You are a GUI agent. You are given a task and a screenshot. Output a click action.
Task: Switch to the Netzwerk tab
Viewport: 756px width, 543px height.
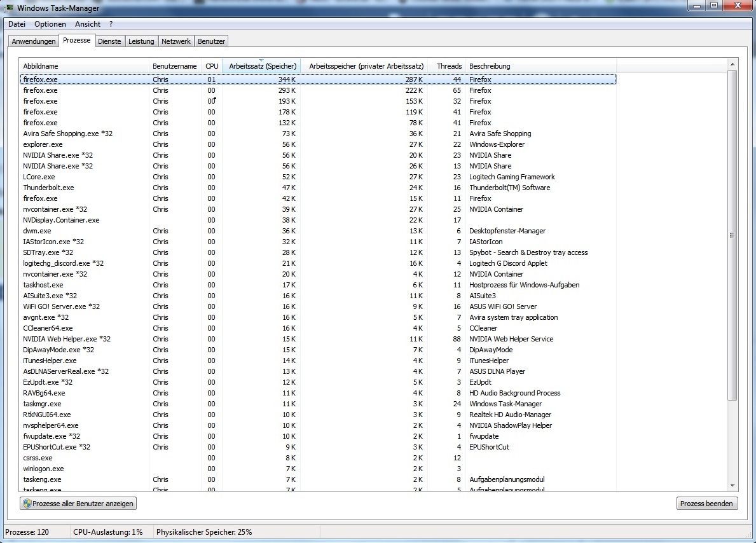coord(176,41)
